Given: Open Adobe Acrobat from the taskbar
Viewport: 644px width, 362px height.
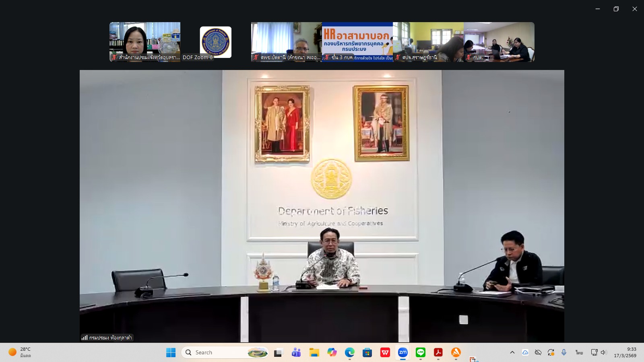Looking at the screenshot, I should 438,353.
